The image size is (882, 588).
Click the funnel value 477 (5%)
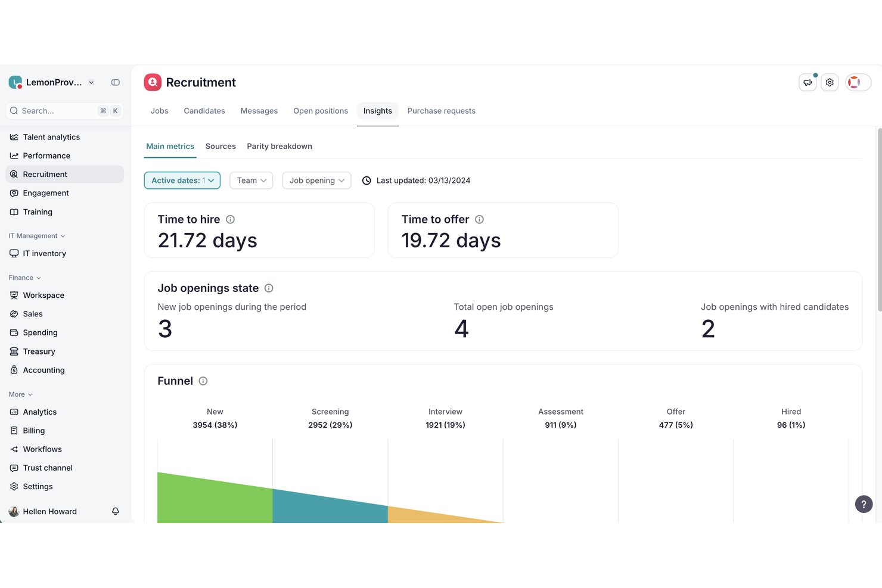tap(676, 425)
